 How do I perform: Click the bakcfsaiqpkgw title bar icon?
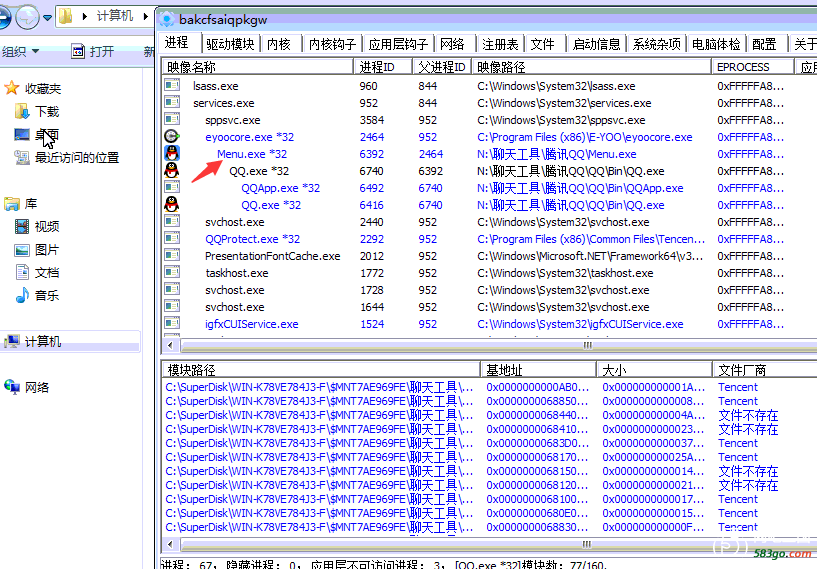[167, 19]
